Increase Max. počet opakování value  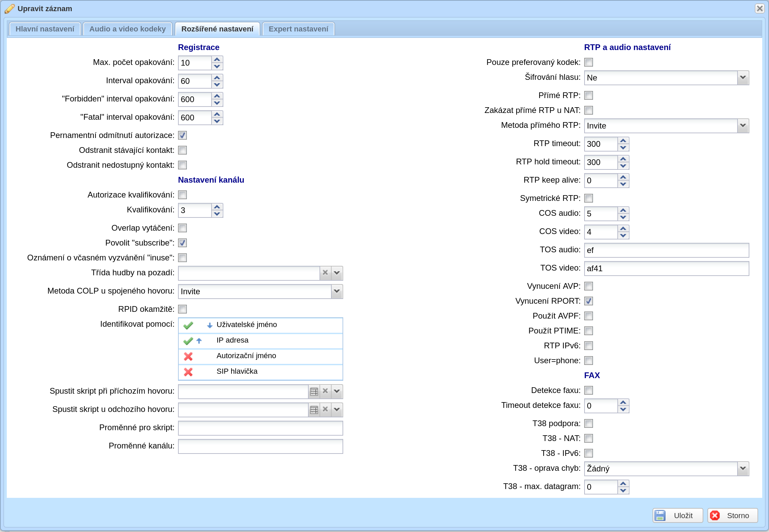coord(217,60)
